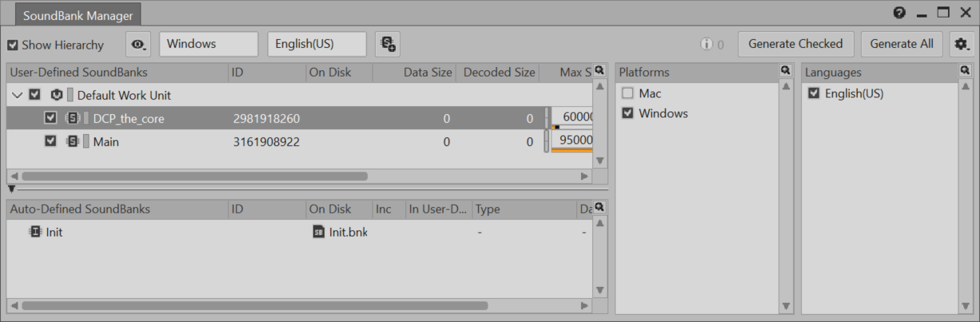Click the new SoundBank icon button
Screen dimensions: 980x322
click(389, 45)
